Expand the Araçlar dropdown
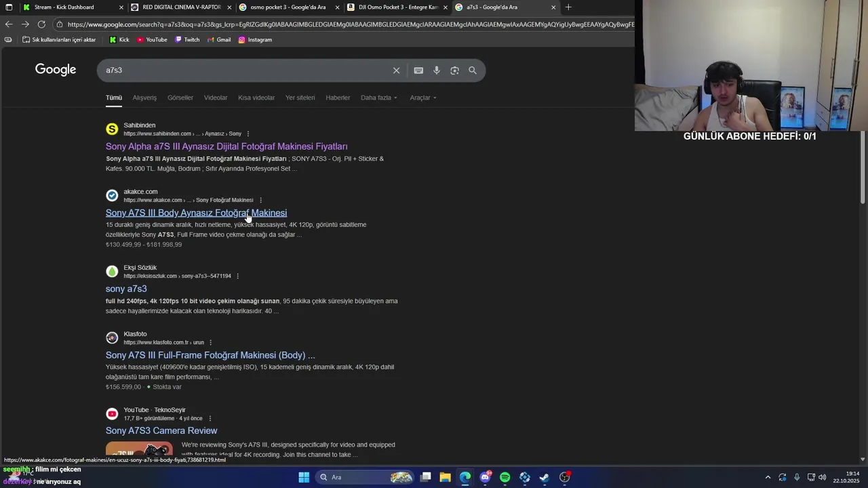Viewport: 868px width, 488px height. click(x=423, y=98)
